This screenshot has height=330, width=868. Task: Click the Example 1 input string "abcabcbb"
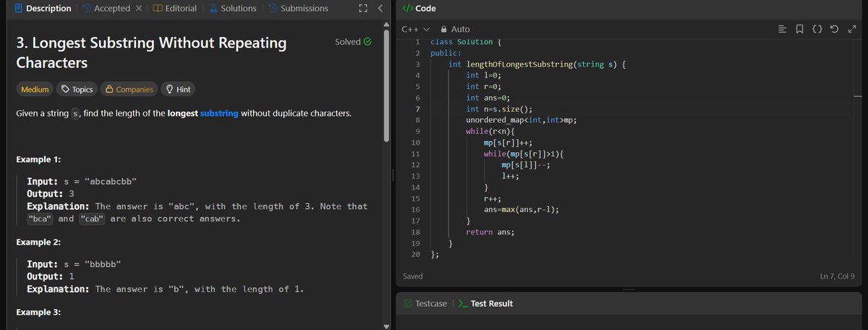(111, 182)
